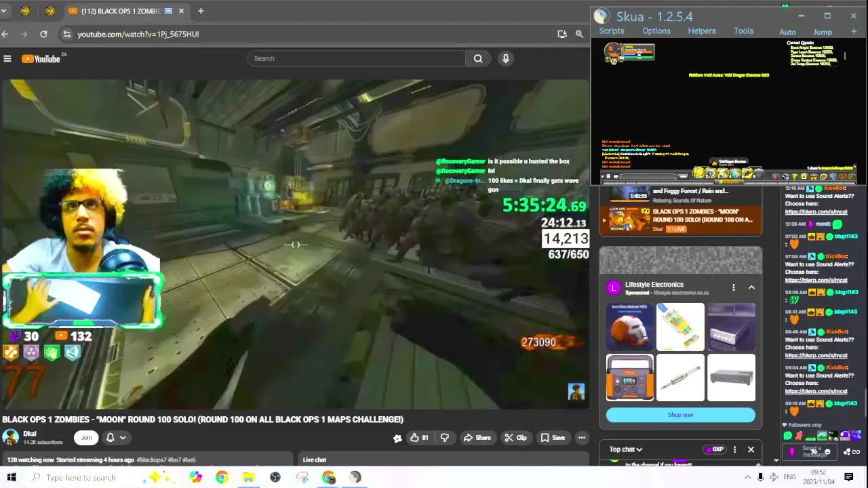Open File Explorer from the taskbar
Screen dimensions: 868x488
(x=248, y=477)
